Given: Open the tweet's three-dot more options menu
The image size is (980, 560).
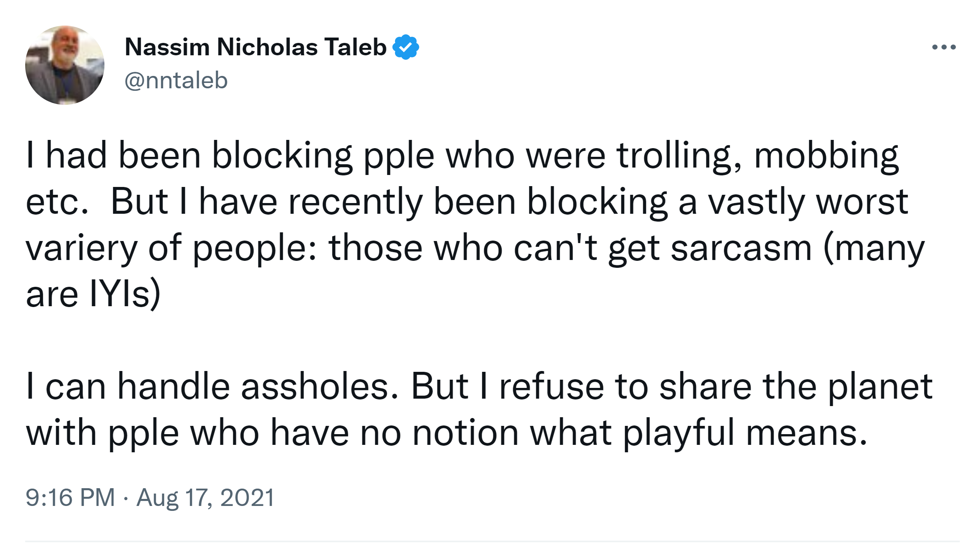Looking at the screenshot, I should click(x=944, y=47).
